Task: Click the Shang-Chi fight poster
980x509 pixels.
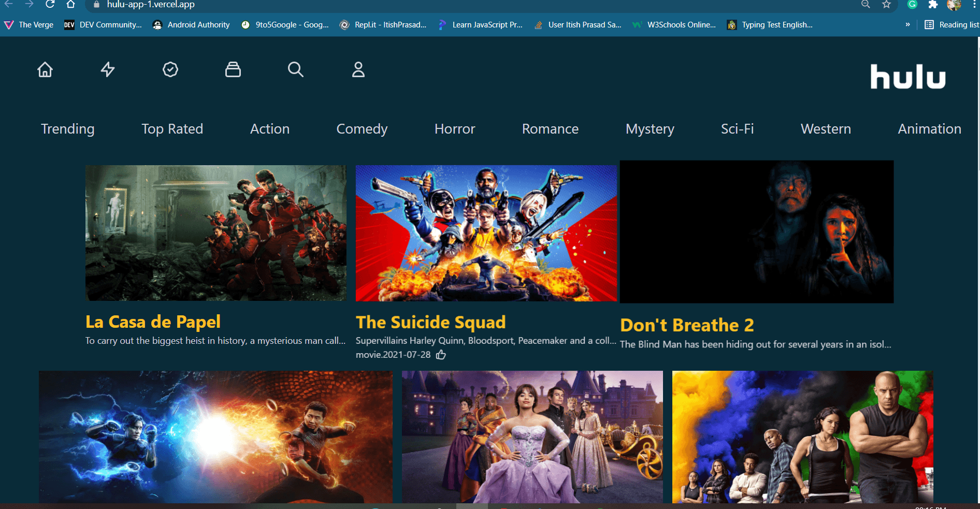Action: point(215,437)
